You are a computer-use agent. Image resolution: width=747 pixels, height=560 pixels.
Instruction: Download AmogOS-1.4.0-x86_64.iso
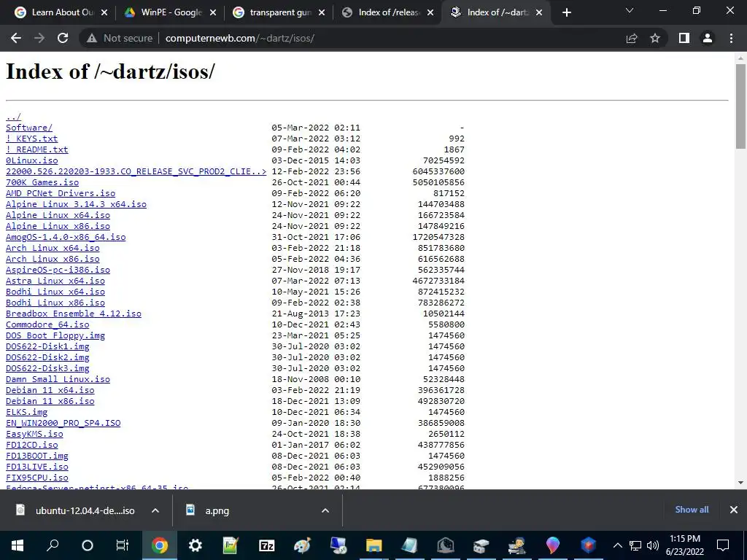tap(66, 237)
